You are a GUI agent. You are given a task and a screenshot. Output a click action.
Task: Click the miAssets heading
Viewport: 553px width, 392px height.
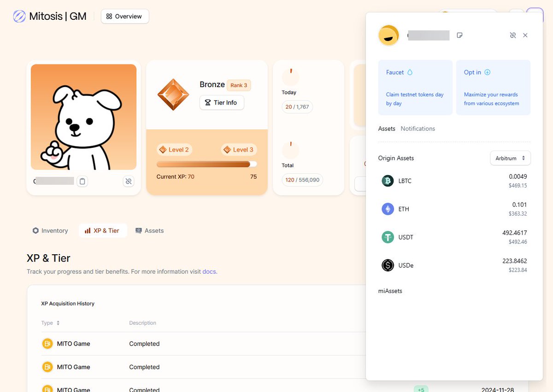click(x=390, y=291)
